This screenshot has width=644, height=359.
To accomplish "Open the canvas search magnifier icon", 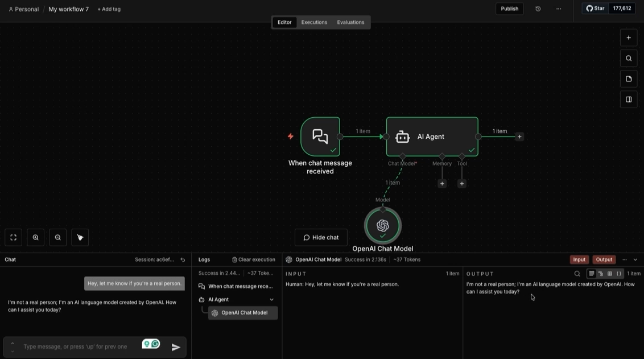I will (x=629, y=59).
